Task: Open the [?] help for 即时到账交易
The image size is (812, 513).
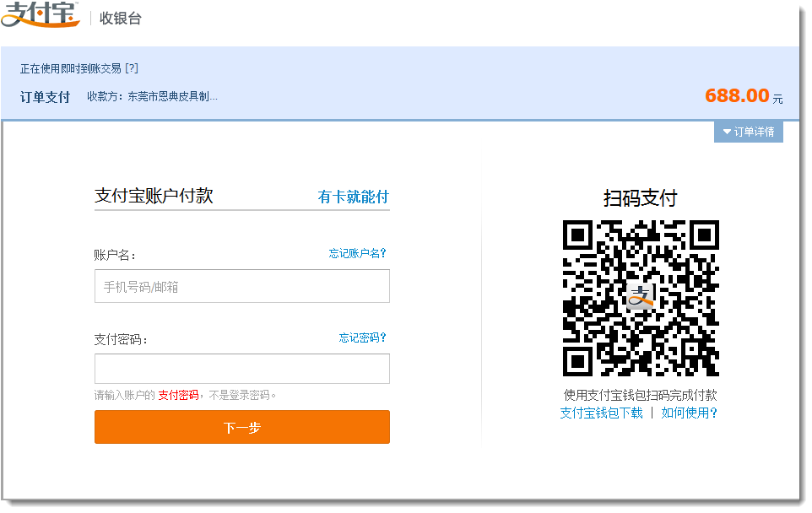Action: (x=131, y=68)
